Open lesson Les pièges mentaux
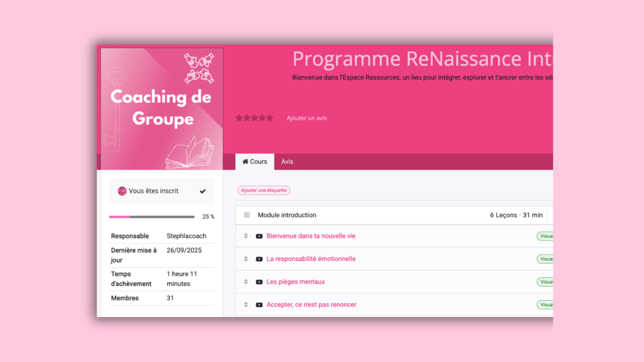Viewport: 644px width, 362px height. pos(295,282)
